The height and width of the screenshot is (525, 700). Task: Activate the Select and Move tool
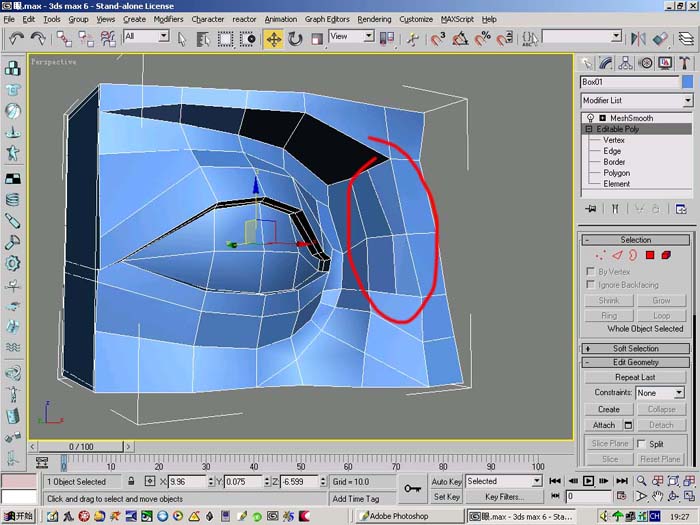273,39
